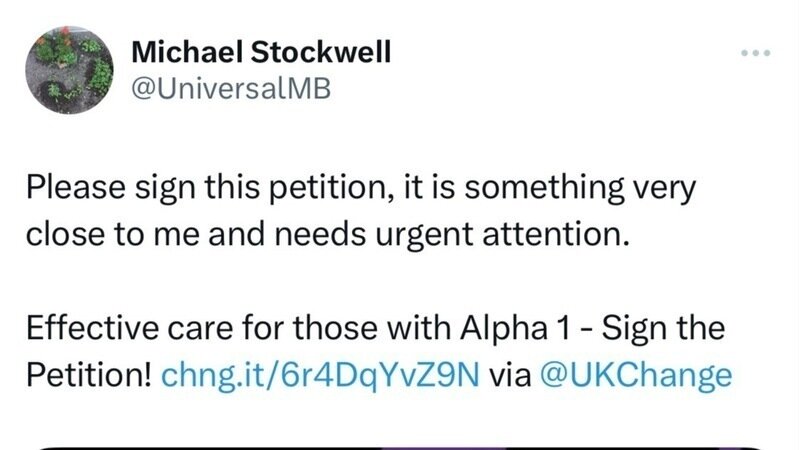
Task: Click Michael Stockwell's garden profile picture
Action: [x=69, y=69]
